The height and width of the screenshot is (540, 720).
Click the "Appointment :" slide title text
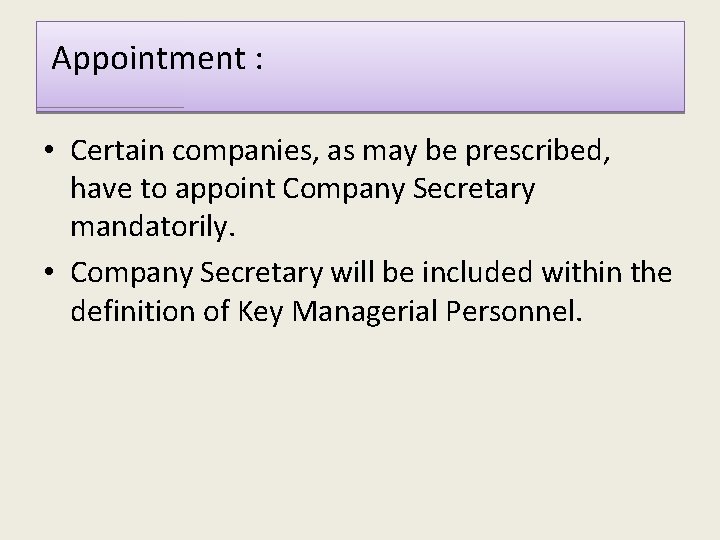pyautogui.click(x=158, y=59)
